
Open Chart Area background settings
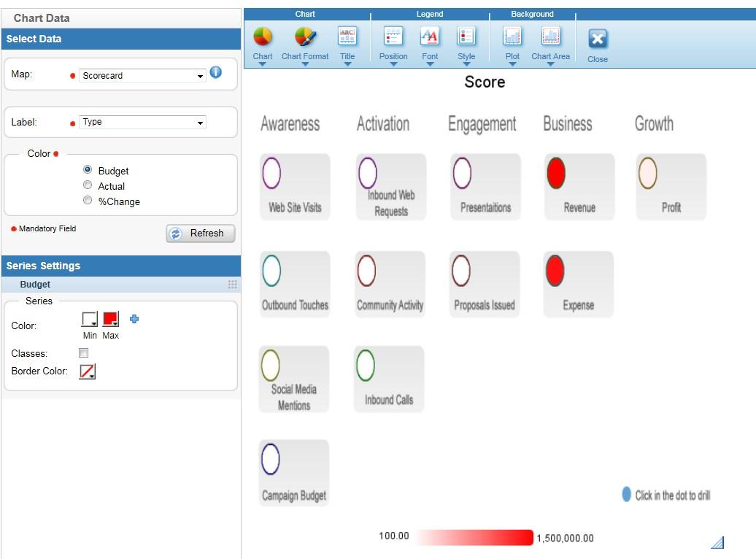(x=551, y=36)
